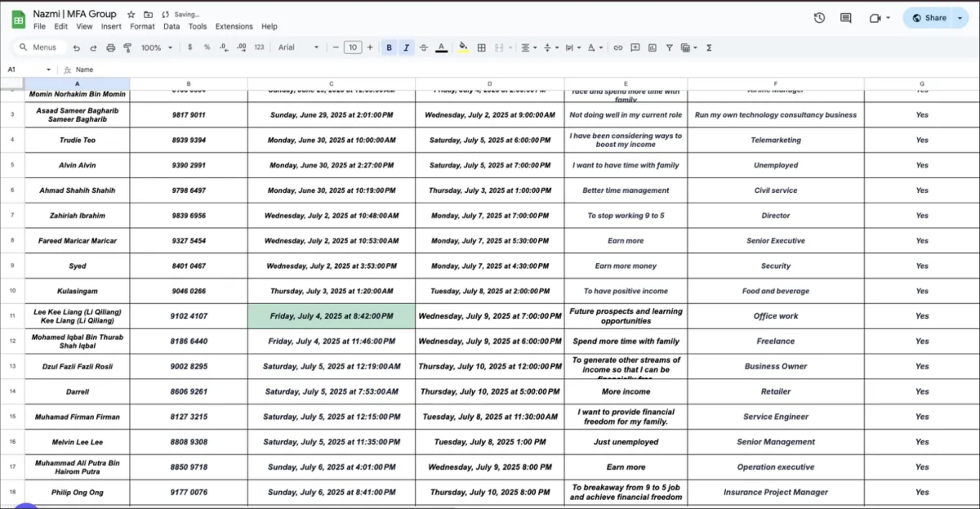Screen dimensions: 980x509
Task: Open the fill color picker
Action: pos(464,47)
